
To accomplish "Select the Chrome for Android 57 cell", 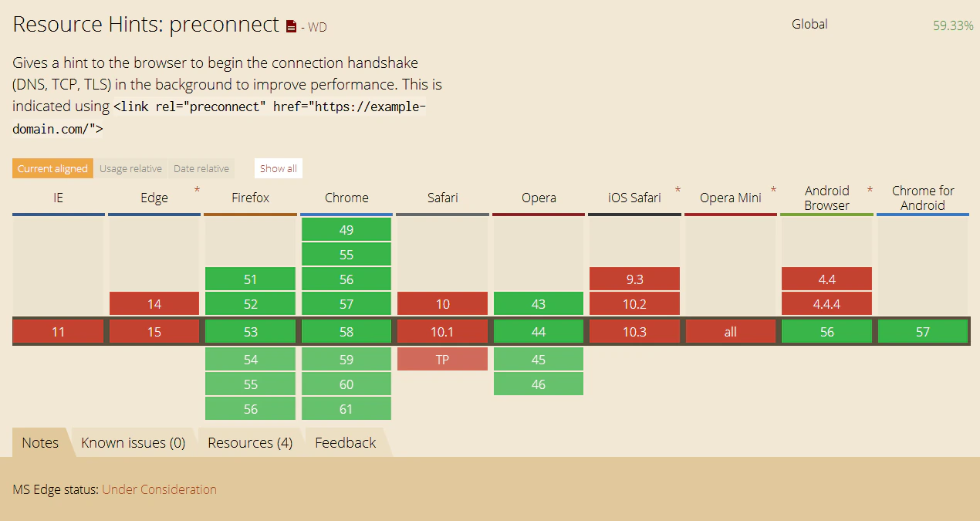I will click(923, 332).
